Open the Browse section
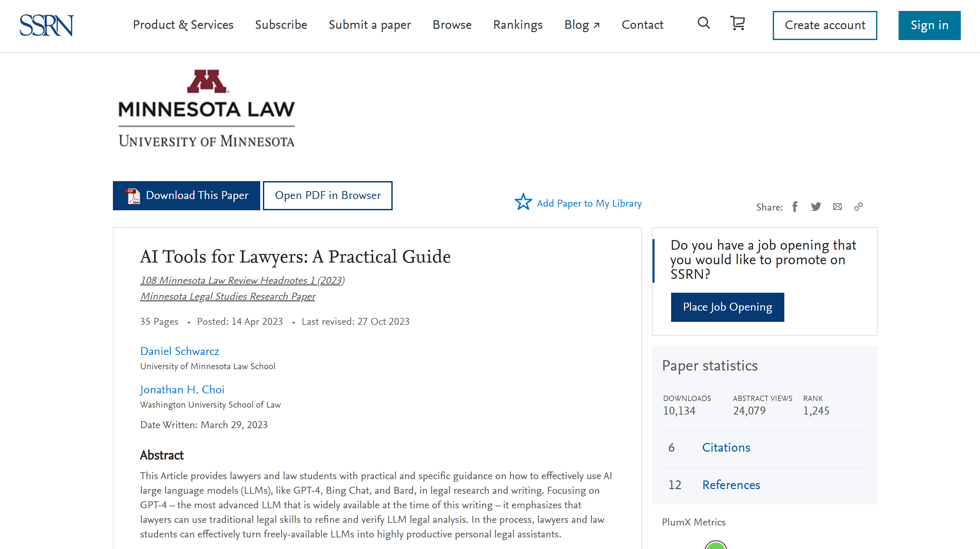 [x=452, y=25]
